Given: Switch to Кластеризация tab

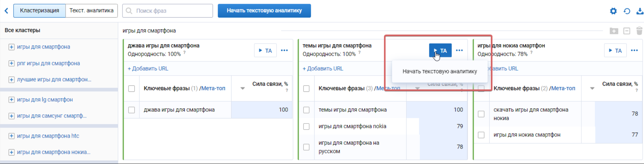Looking at the screenshot, I should click(39, 11).
